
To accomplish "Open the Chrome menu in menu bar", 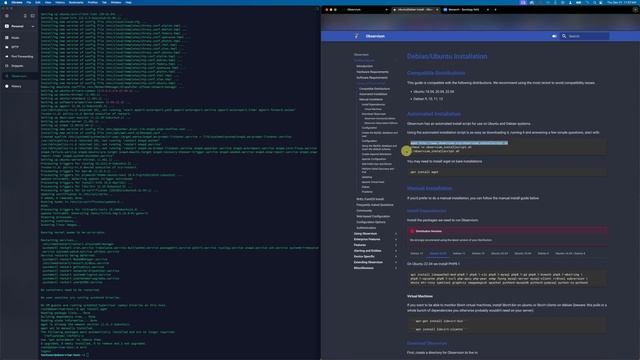I will coord(17,2).
